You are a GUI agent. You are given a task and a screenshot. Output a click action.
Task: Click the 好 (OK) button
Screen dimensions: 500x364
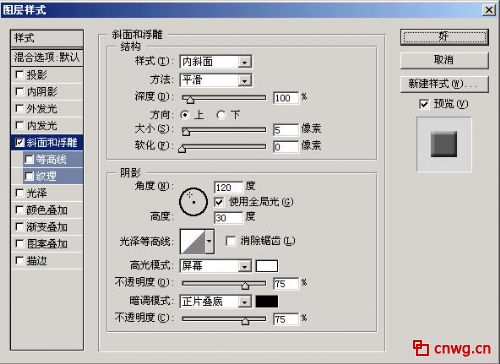[444, 37]
